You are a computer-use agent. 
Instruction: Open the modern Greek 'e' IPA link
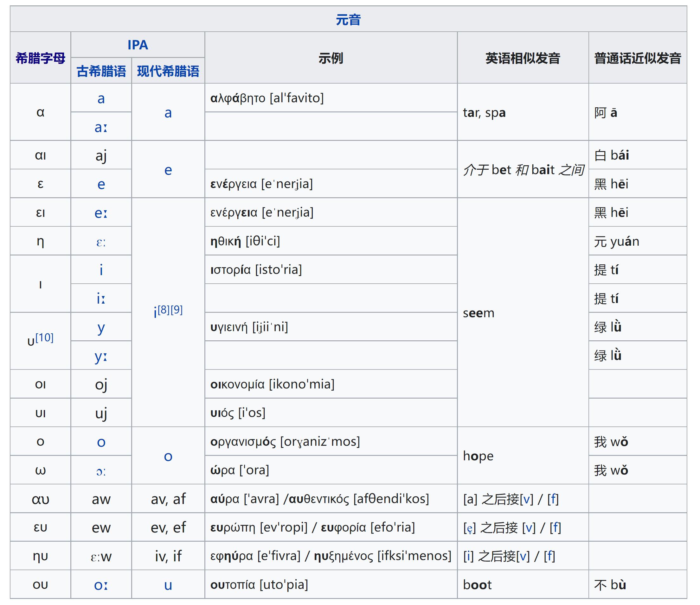pyautogui.click(x=168, y=171)
